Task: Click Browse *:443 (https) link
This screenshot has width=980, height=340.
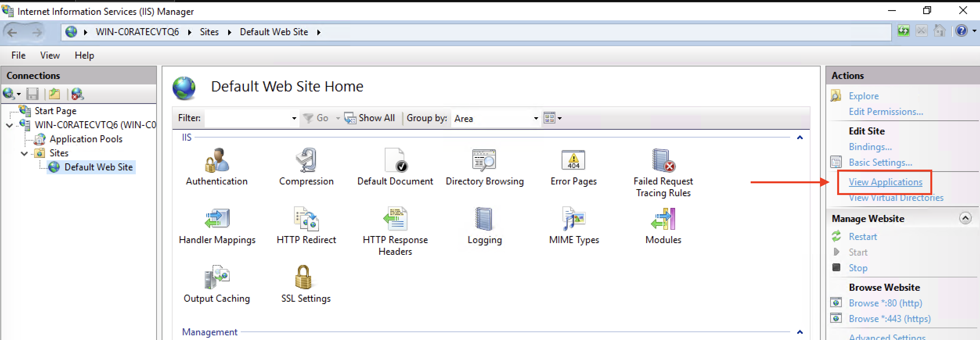Action: point(890,319)
